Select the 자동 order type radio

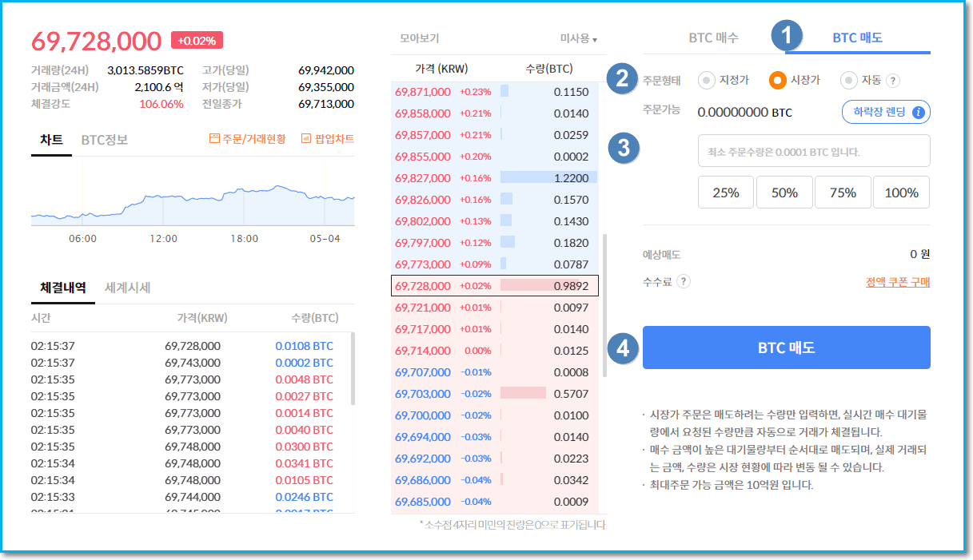(x=848, y=81)
